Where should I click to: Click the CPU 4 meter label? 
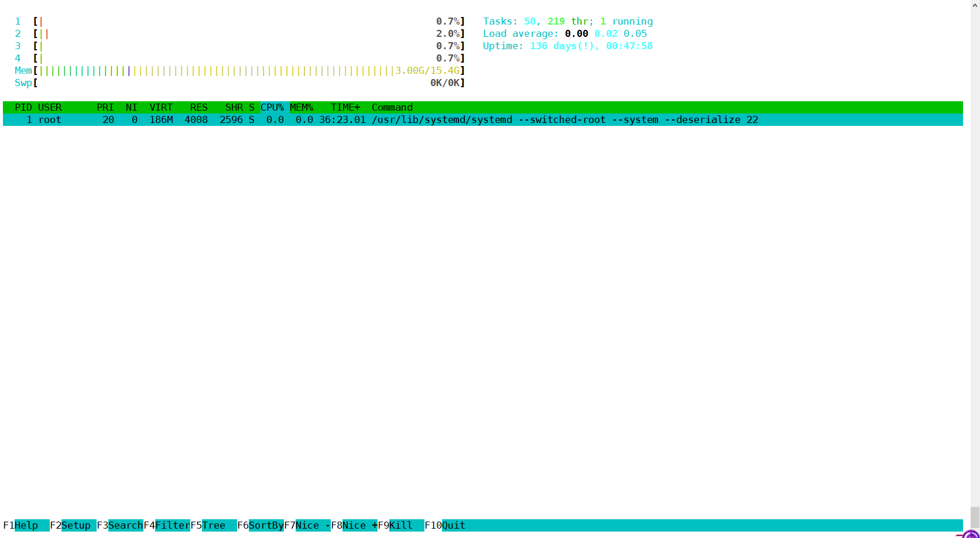[x=18, y=58]
